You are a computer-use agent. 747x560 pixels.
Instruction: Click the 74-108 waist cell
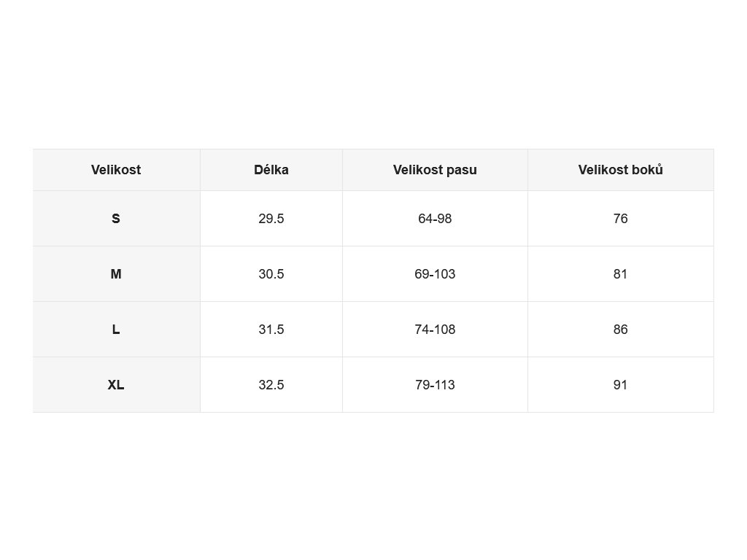tap(435, 330)
